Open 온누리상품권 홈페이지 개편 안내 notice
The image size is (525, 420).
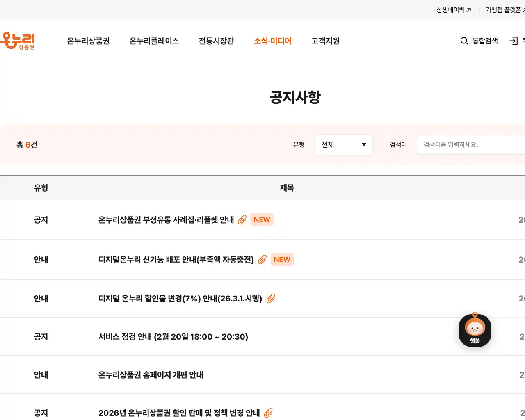151,374
